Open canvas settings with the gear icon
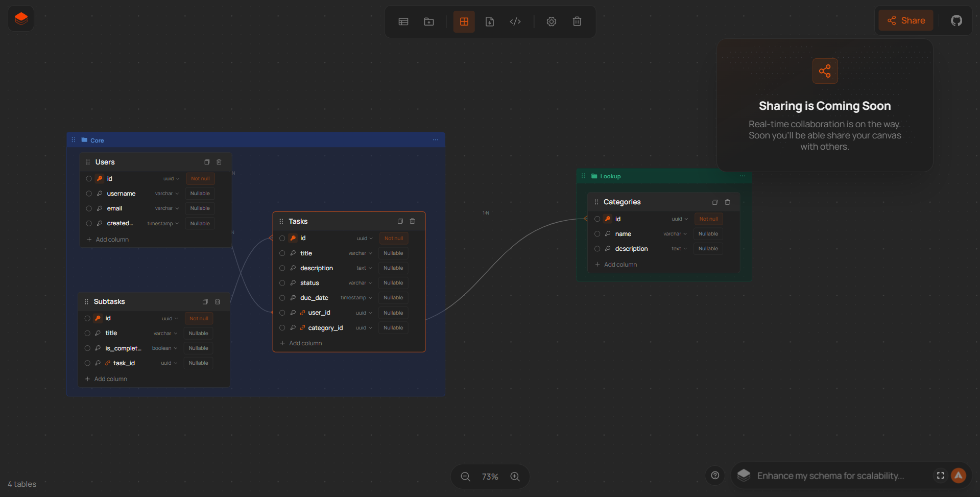 click(551, 21)
